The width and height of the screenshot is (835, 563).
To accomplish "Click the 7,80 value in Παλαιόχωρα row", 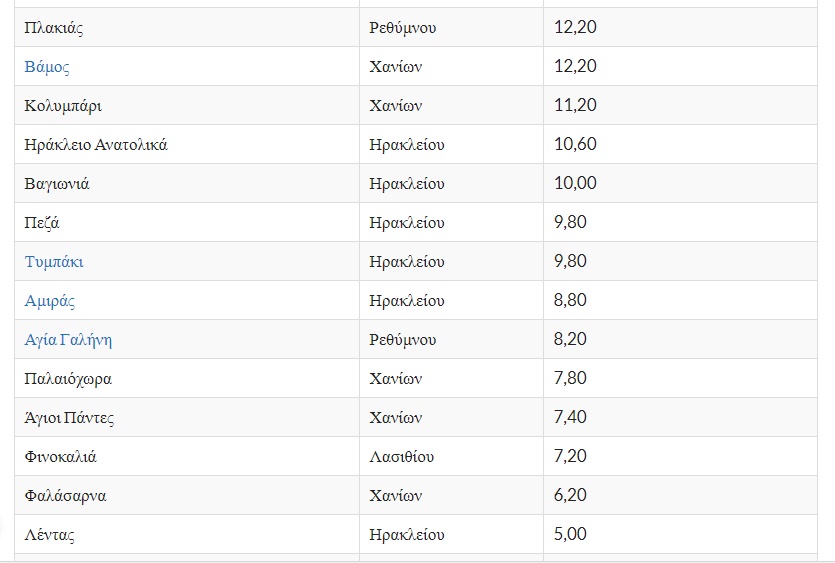I will click(x=570, y=379).
